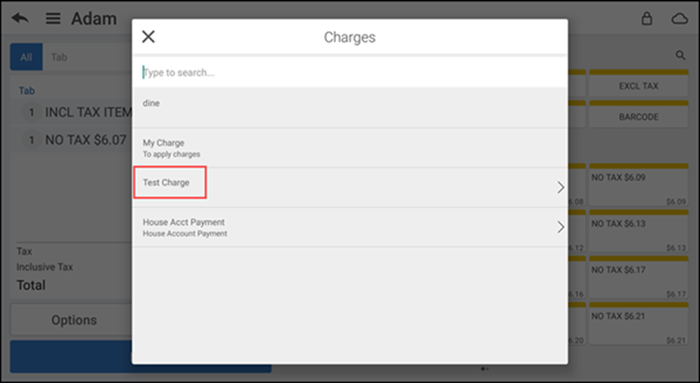Select the BARCODE item tile
The width and height of the screenshot is (700, 383).
pos(638,114)
